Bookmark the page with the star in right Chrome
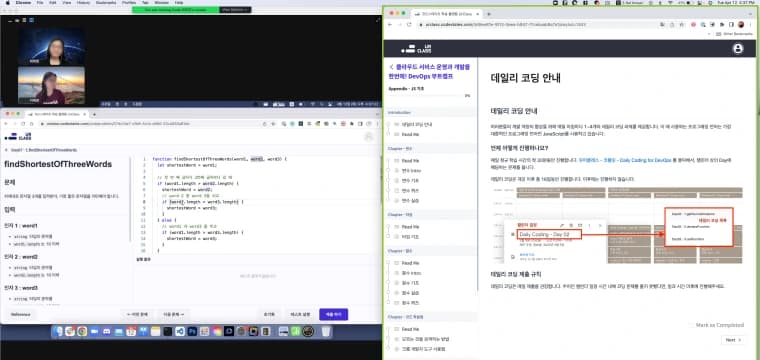The image size is (760, 360). [681, 24]
